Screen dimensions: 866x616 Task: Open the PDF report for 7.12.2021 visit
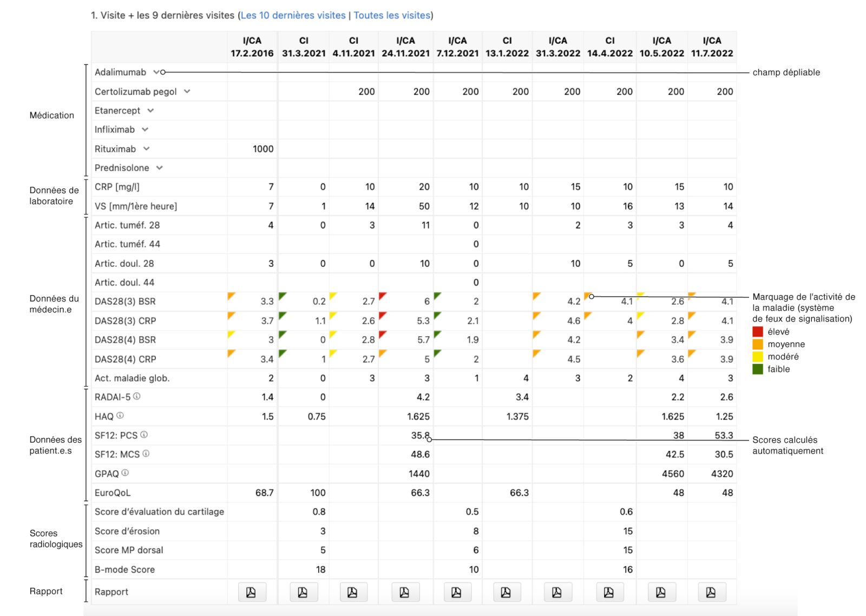point(457,592)
